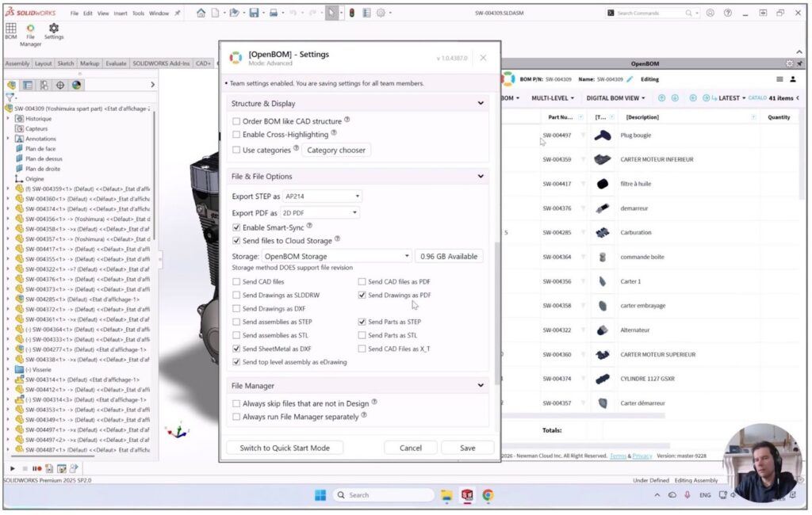Launch Chrome from the Windows taskbar
Screen dimensions: 812x515
(x=488, y=495)
